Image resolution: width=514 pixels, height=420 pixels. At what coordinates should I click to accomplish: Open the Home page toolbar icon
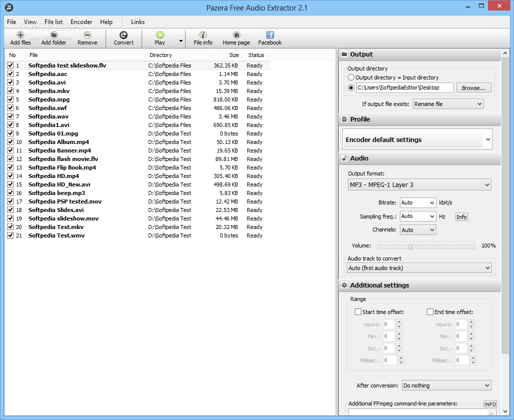point(236,34)
